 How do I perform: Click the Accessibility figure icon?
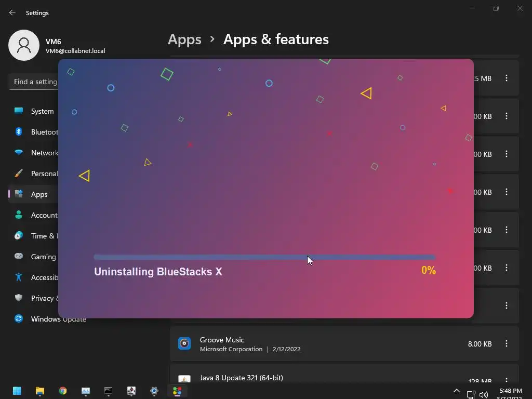tap(19, 277)
